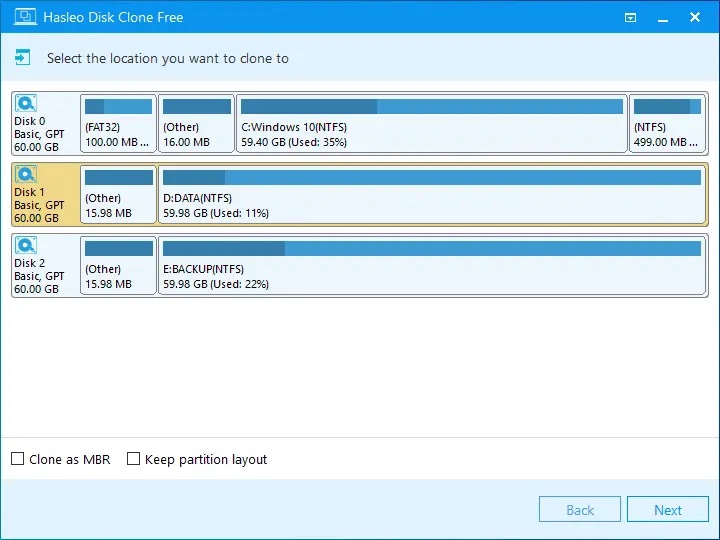The width and height of the screenshot is (720, 540).
Task: Click the '59.98 GB (Used: 11%)' text
Action: pos(216,214)
